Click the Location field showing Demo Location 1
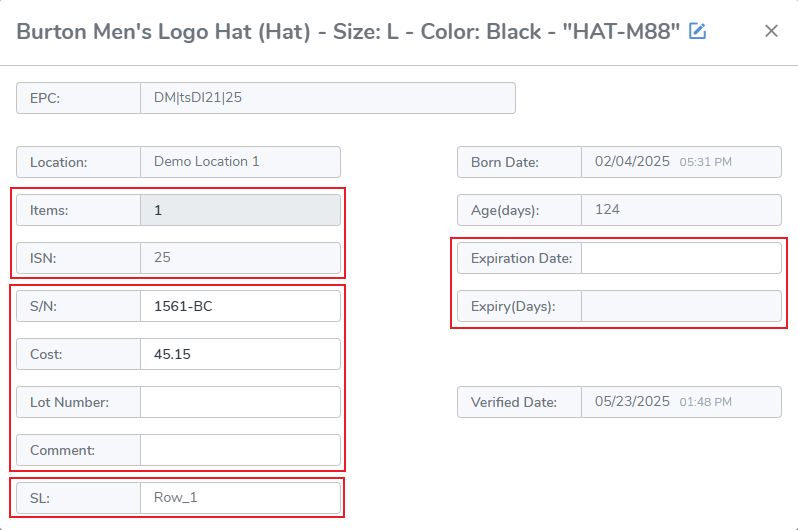 (240, 162)
